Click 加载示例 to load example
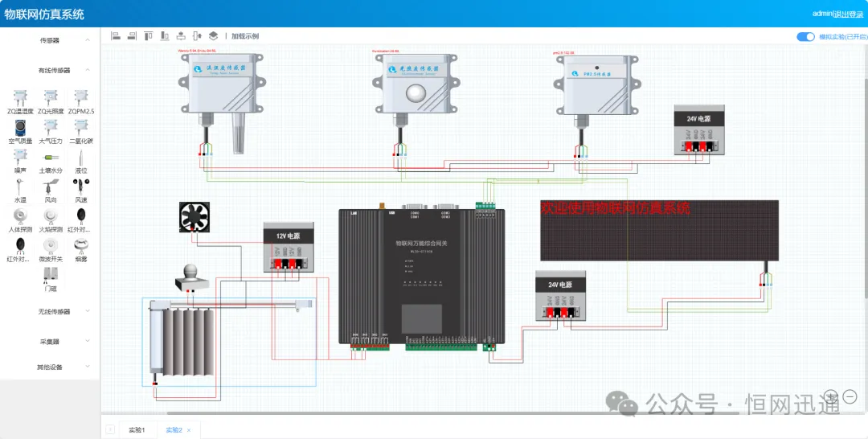This screenshot has height=439, width=868. click(245, 36)
